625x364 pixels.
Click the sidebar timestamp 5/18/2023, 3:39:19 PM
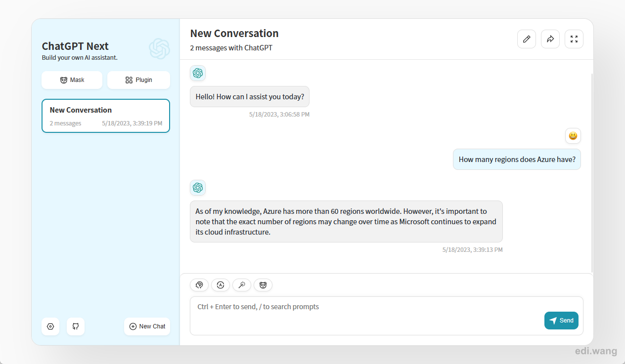coord(132,123)
